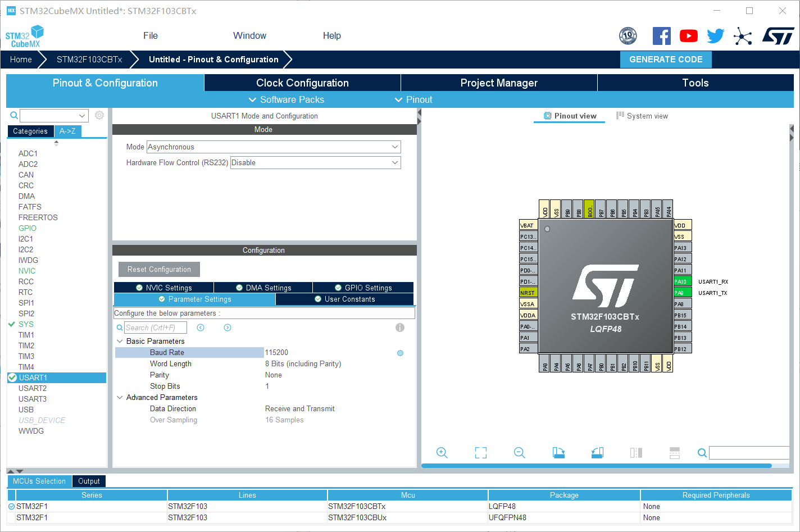
Task: Click the green check beside USART1
Action: click(x=12, y=378)
